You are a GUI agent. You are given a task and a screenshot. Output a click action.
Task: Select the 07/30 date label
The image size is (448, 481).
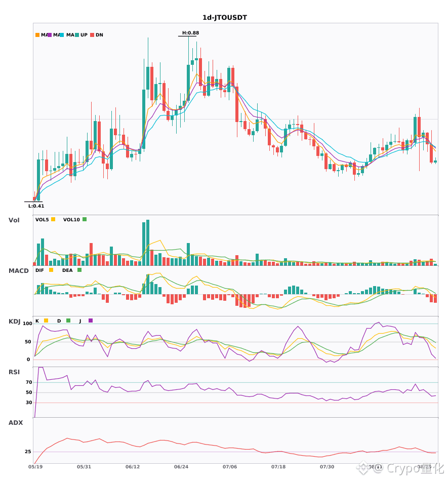point(327,467)
